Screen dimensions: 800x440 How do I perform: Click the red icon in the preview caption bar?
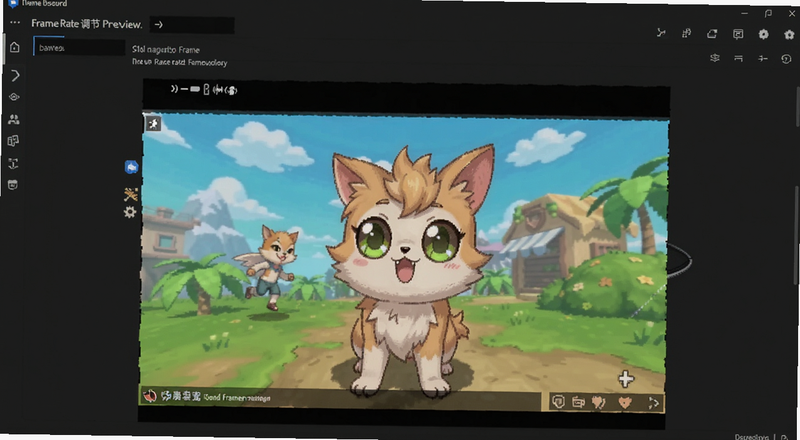pos(149,396)
